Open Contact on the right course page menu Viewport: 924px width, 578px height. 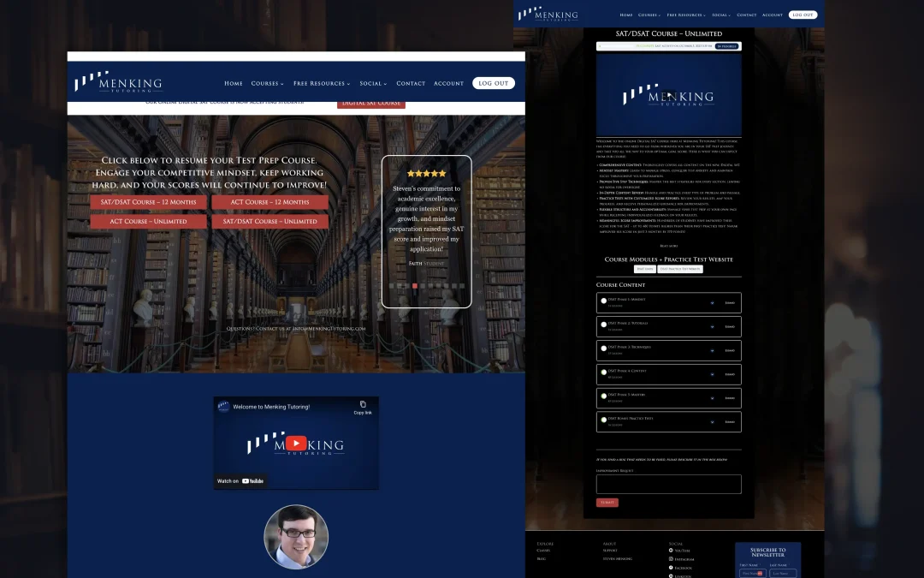(746, 15)
